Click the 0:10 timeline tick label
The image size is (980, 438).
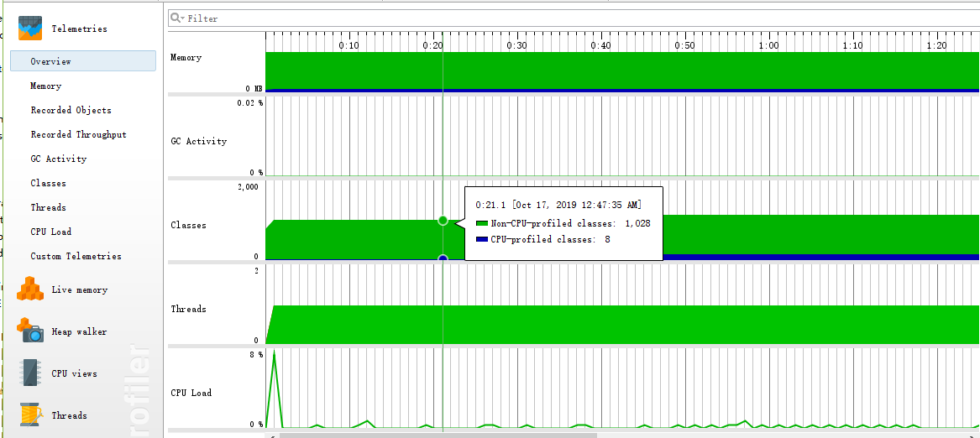[x=349, y=45]
